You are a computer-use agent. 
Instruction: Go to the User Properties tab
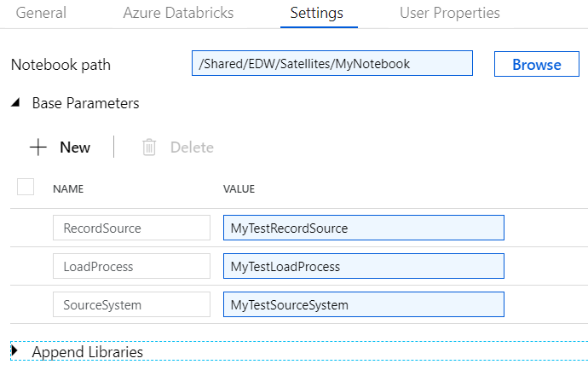[x=450, y=14]
